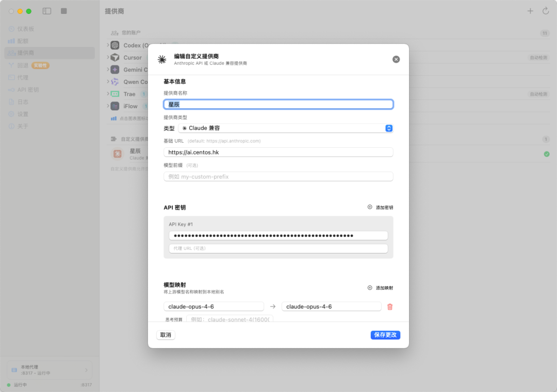
Task: Expand the Cursor account row
Action: [108, 58]
